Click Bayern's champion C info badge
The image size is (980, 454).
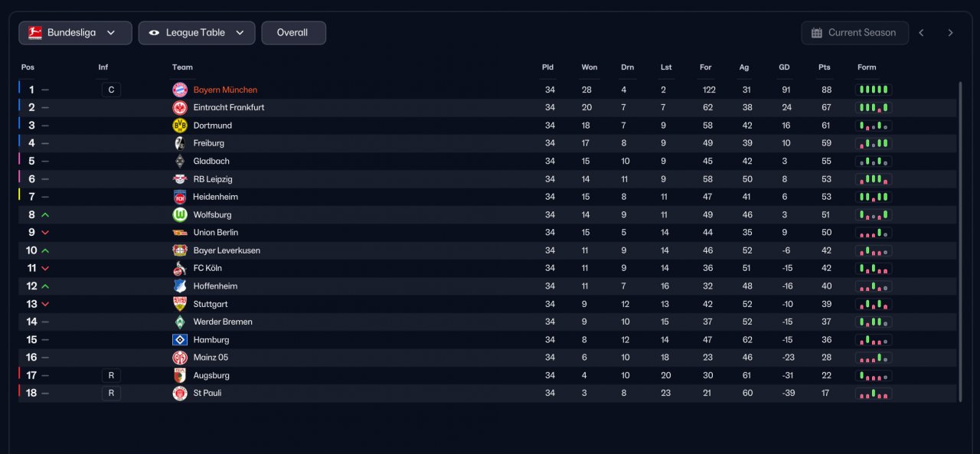[111, 90]
